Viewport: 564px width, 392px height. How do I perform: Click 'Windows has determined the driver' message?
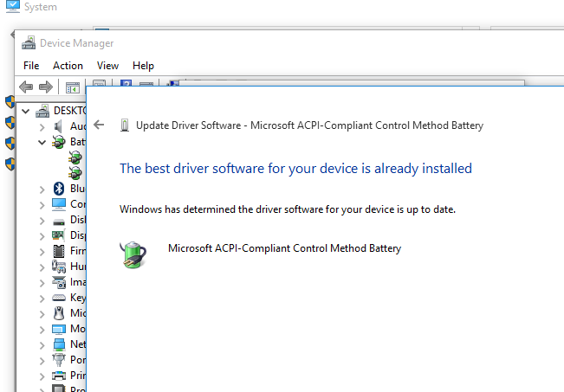tap(288, 209)
